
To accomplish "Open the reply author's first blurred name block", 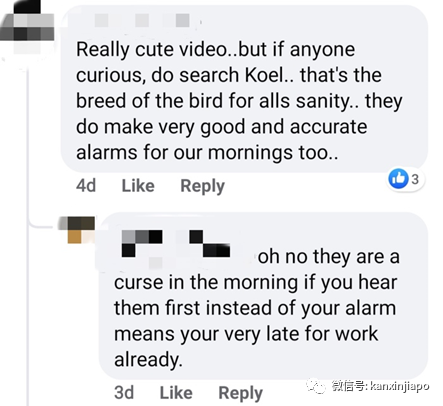I will (142, 243).
